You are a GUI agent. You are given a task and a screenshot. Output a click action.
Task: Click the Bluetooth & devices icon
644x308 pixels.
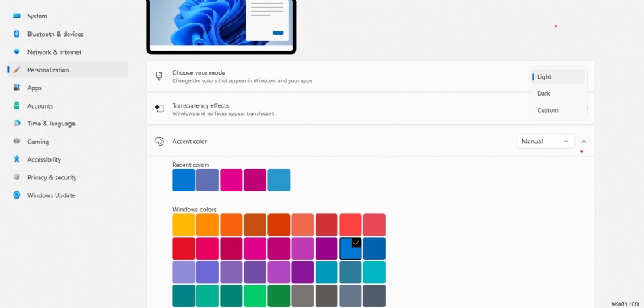tap(16, 34)
